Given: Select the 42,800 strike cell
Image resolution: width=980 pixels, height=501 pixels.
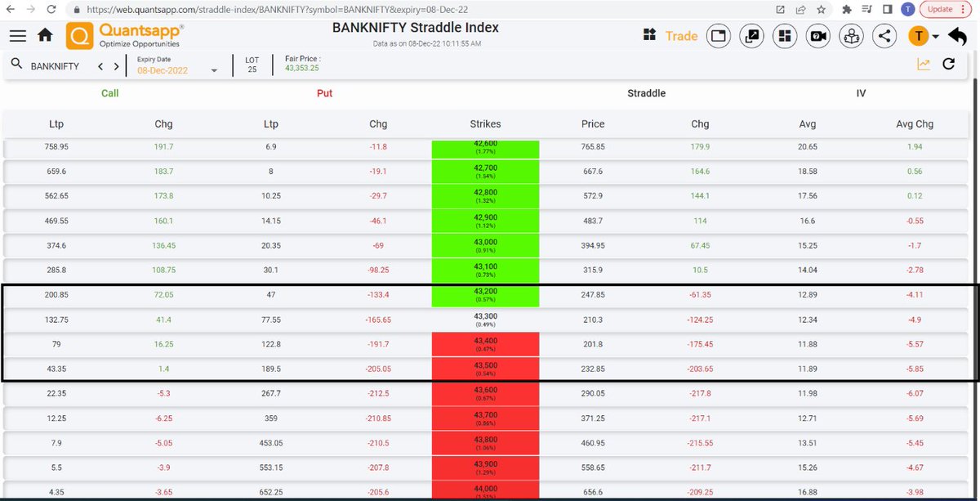Looking at the screenshot, I should coord(485,196).
